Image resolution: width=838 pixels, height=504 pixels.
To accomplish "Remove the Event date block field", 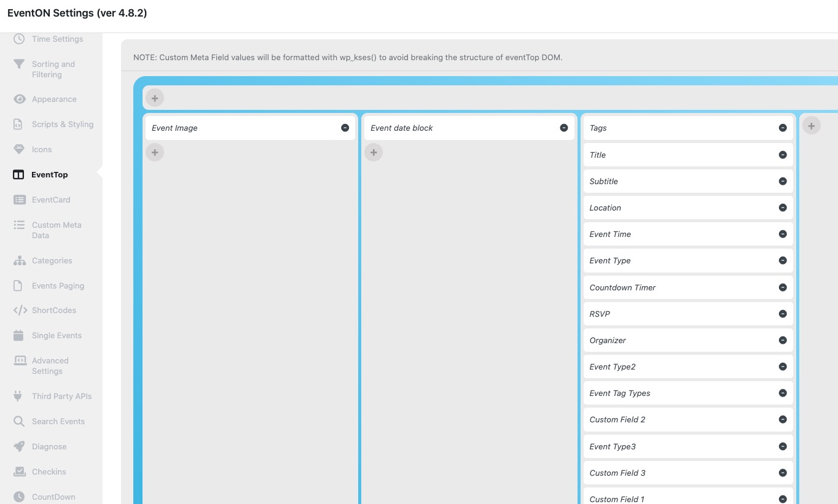I will (x=563, y=128).
